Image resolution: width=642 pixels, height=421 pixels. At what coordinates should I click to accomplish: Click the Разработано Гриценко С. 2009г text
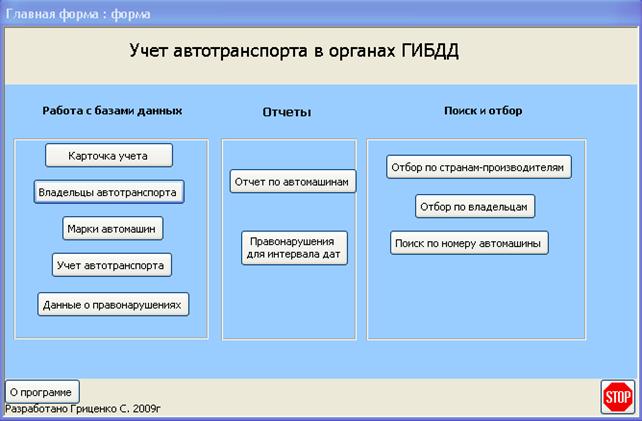tap(83, 409)
